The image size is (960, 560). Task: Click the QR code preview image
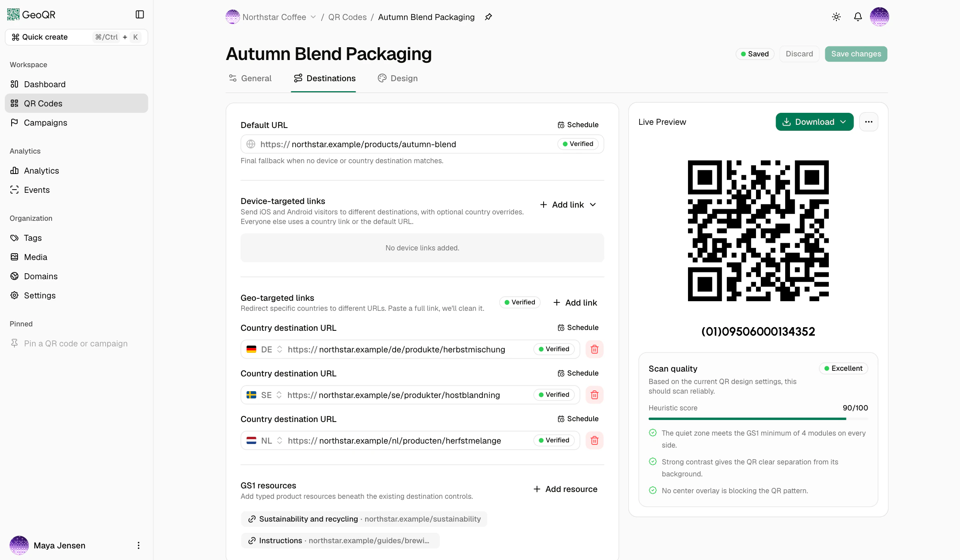point(758,231)
